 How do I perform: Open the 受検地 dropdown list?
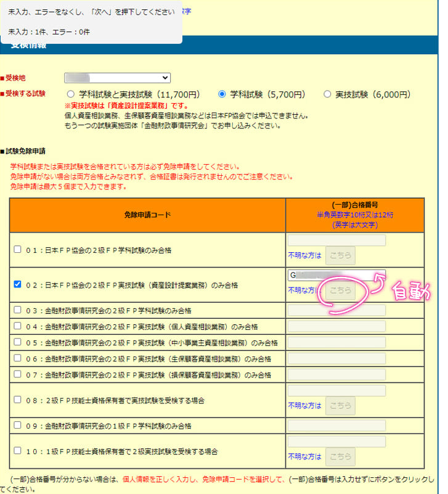[x=117, y=78]
